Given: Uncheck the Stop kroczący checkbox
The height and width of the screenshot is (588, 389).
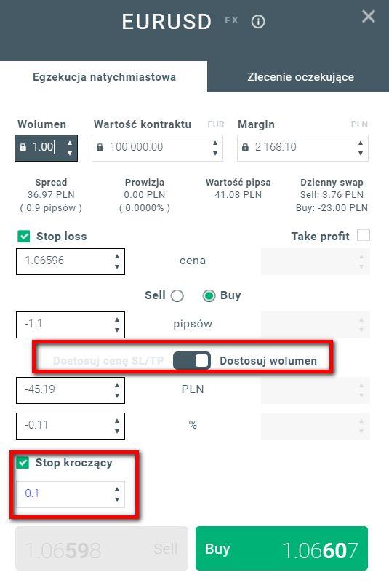Looking at the screenshot, I should pyautogui.click(x=23, y=462).
